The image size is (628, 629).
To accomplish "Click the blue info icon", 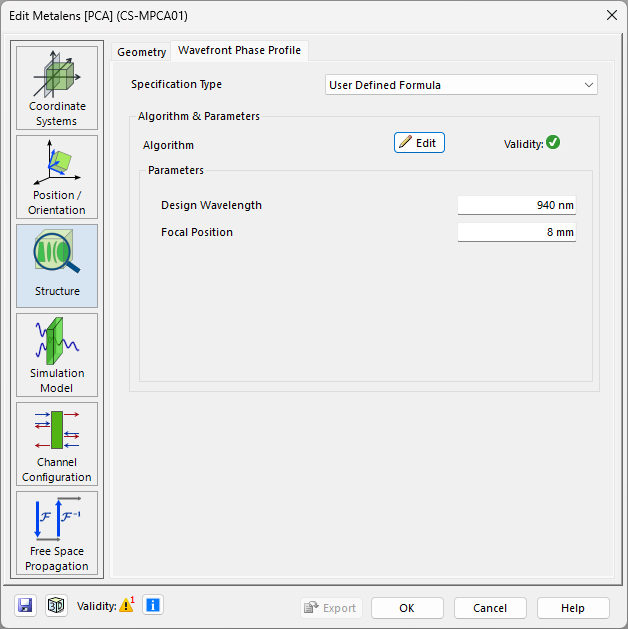I will (x=152, y=605).
